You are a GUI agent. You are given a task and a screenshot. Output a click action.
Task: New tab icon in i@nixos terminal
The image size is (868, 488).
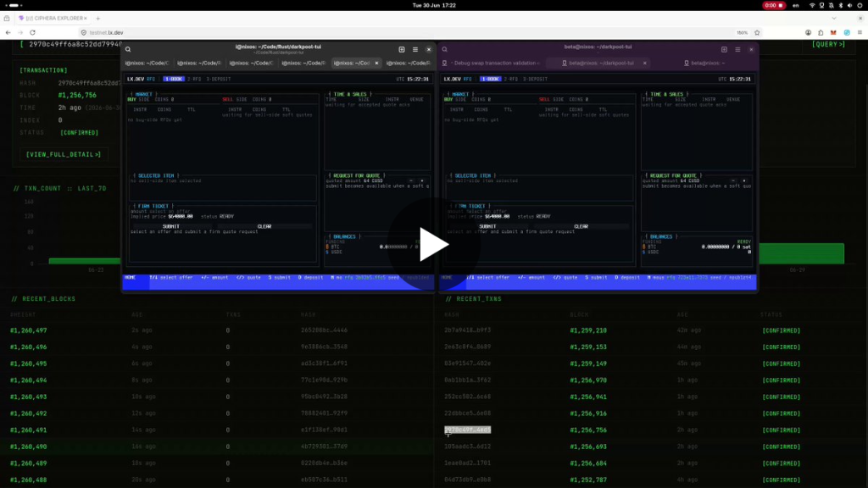pos(401,49)
